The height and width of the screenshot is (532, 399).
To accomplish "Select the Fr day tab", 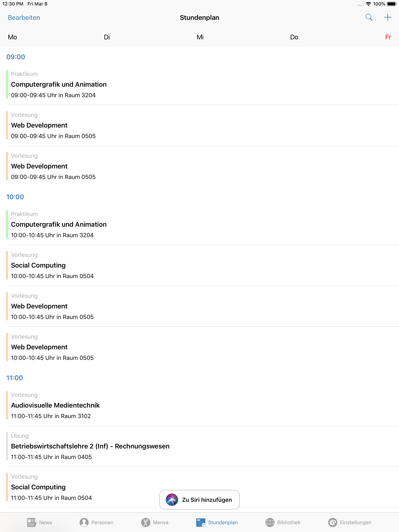I will point(388,37).
